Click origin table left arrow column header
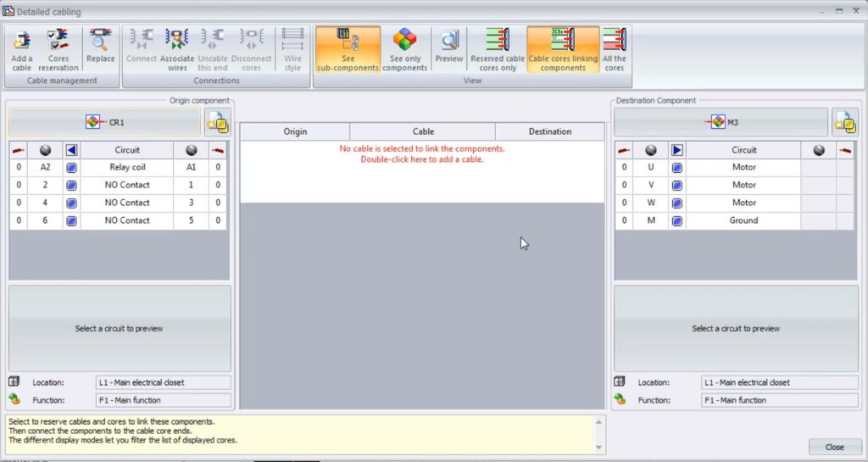 click(x=71, y=150)
